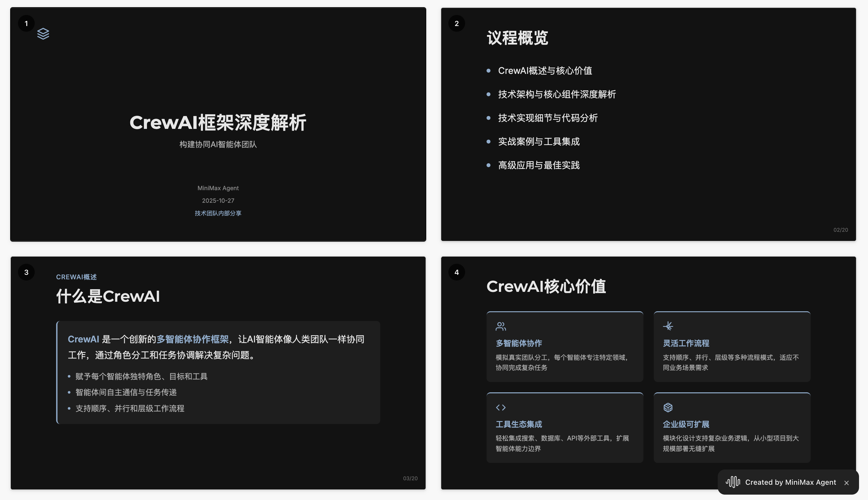Click the 什么是CrewAI slide heading
The image size is (868, 500).
tap(108, 296)
